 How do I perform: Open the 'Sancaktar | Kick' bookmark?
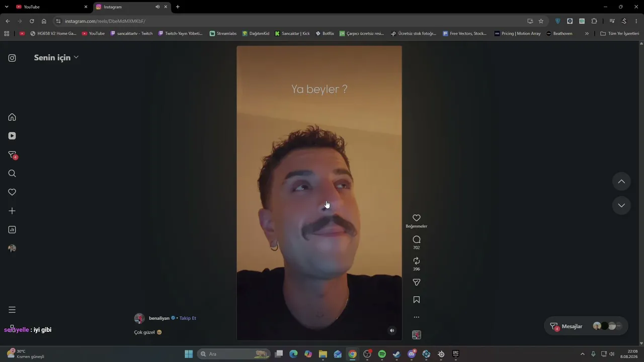[x=292, y=34]
